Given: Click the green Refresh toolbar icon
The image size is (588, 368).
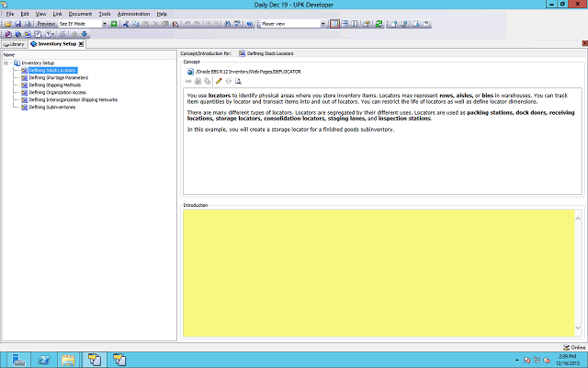Looking at the screenshot, I should pos(379,24).
